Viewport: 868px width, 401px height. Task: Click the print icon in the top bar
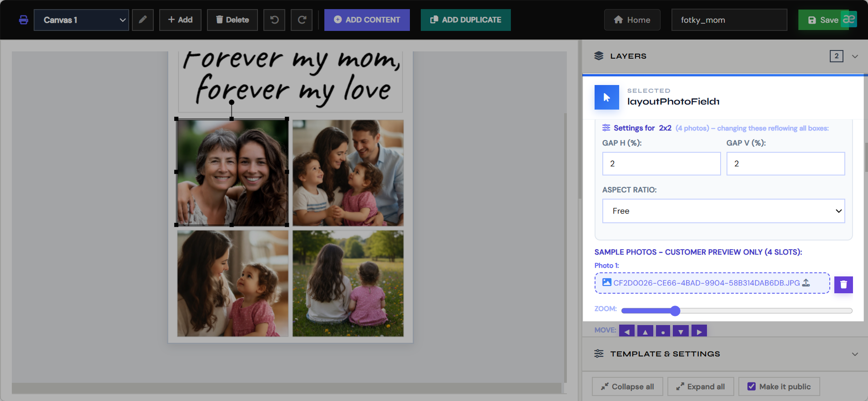(x=24, y=20)
